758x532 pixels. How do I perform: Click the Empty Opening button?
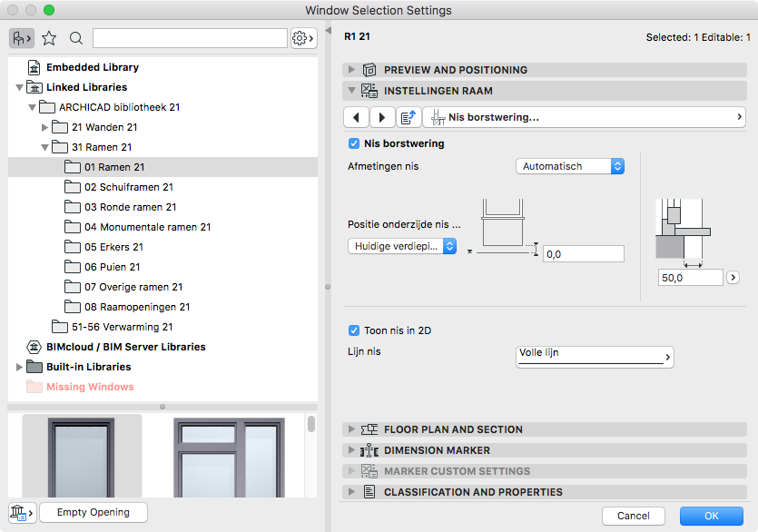94,512
